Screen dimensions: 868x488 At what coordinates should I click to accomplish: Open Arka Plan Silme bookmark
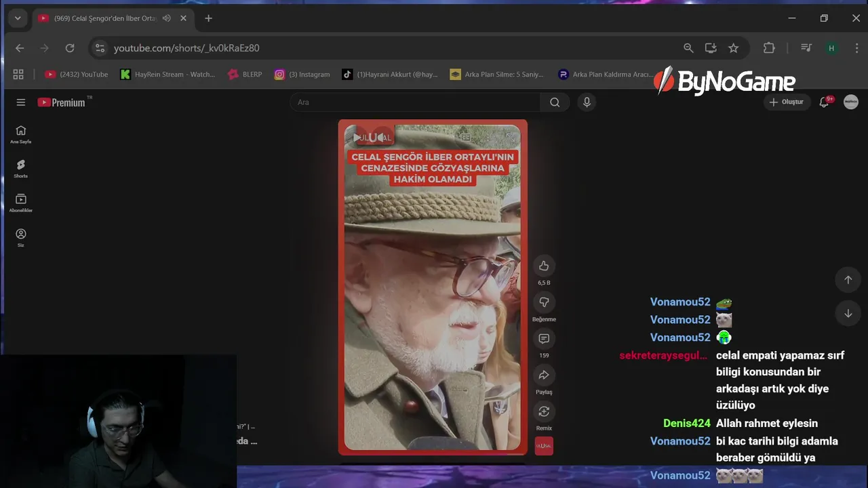pyautogui.click(x=497, y=75)
